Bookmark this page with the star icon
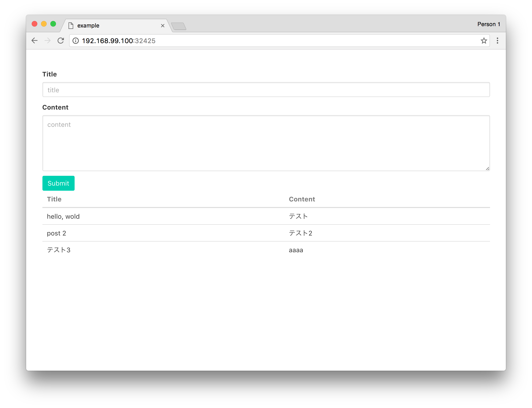 tap(484, 41)
